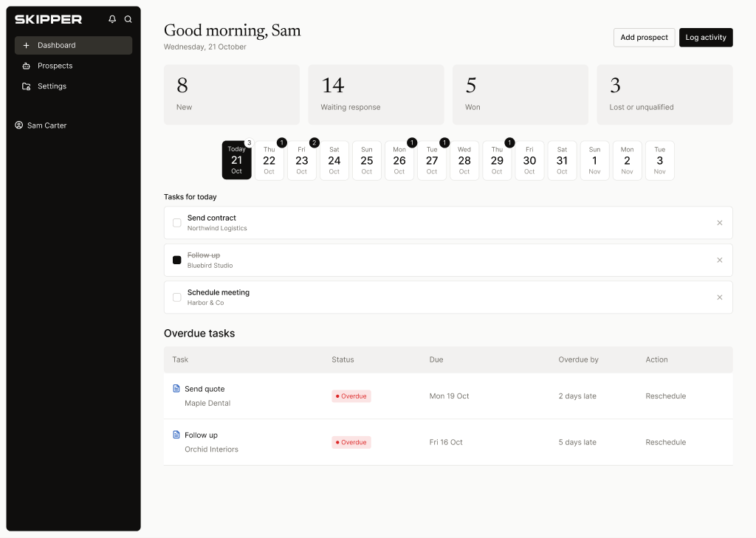
Task: Open the 14 Waiting response card
Action: (376, 95)
